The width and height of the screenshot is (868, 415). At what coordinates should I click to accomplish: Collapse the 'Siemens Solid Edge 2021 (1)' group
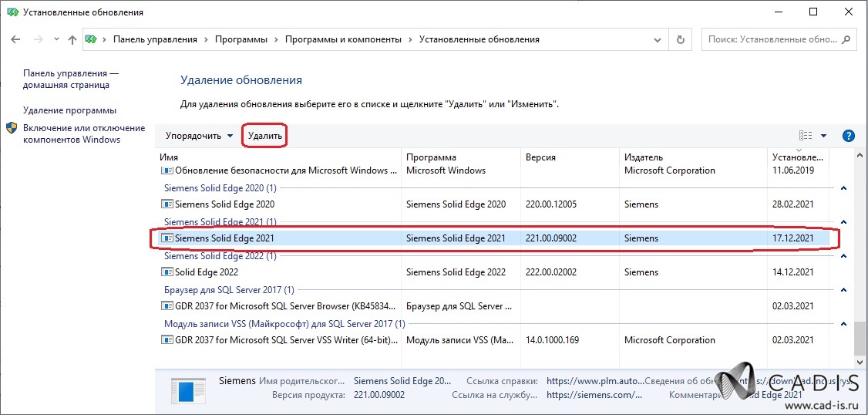843,221
